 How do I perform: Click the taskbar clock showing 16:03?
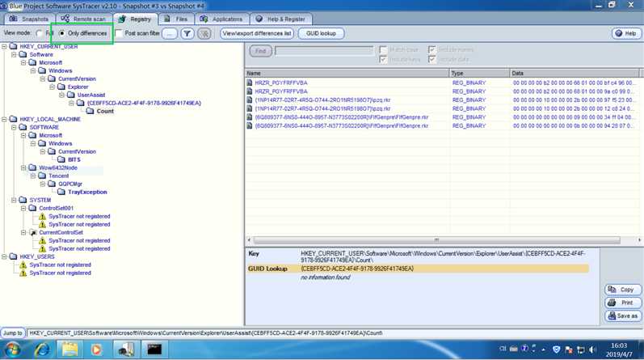click(619, 349)
